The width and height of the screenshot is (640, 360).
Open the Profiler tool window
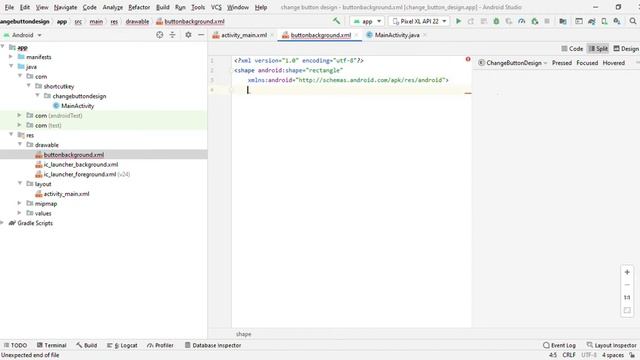160,345
